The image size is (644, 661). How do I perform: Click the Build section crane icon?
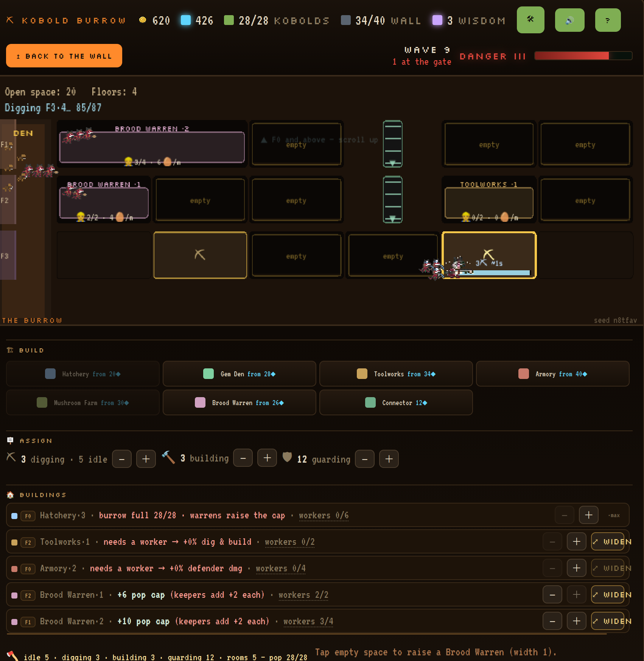point(10,350)
